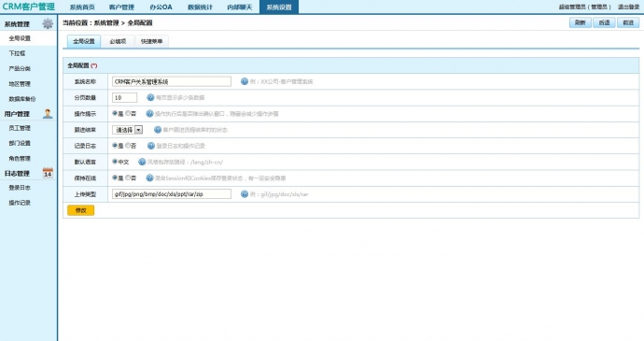Open 系统首页 in top navigation
The height and width of the screenshot is (341, 644).
coord(82,7)
